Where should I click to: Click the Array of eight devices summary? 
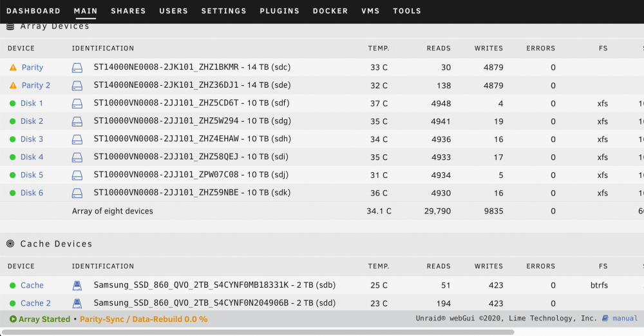113,211
